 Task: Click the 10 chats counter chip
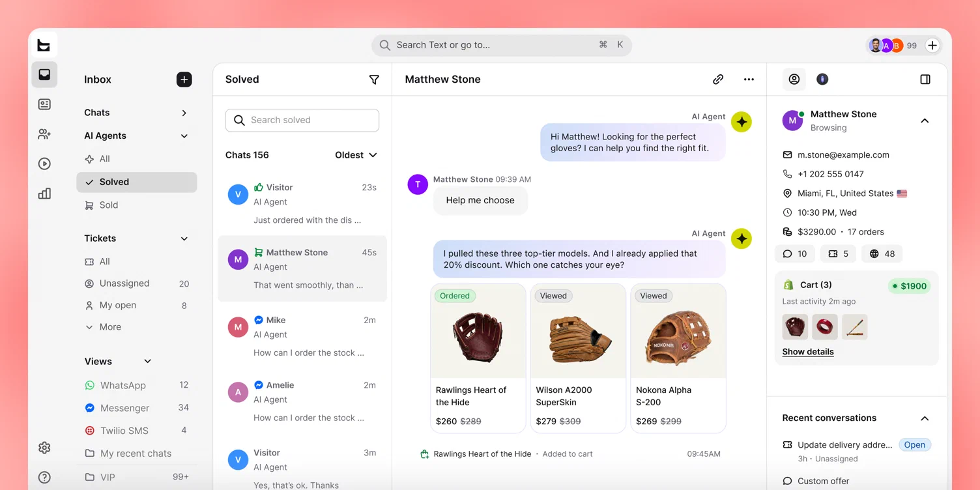tap(794, 254)
